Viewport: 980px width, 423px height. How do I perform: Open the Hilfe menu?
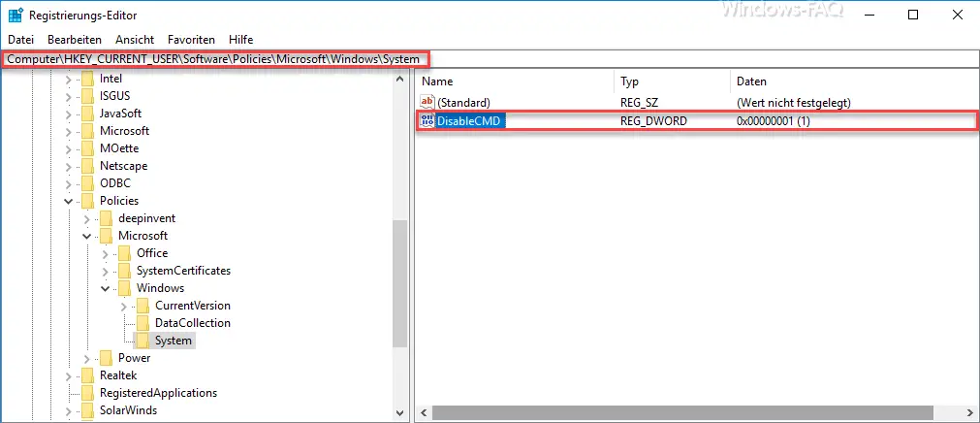point(240,40)
